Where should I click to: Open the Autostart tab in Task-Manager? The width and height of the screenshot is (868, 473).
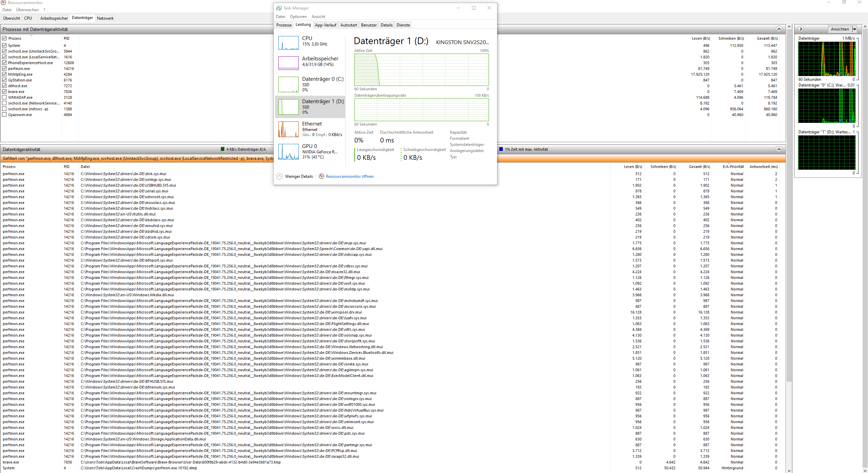[348, 25]
